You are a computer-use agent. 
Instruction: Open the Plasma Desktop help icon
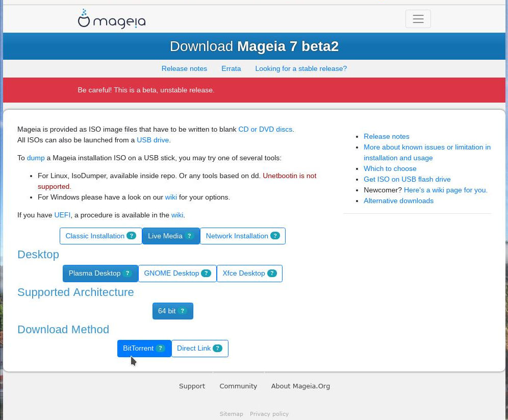127,273
